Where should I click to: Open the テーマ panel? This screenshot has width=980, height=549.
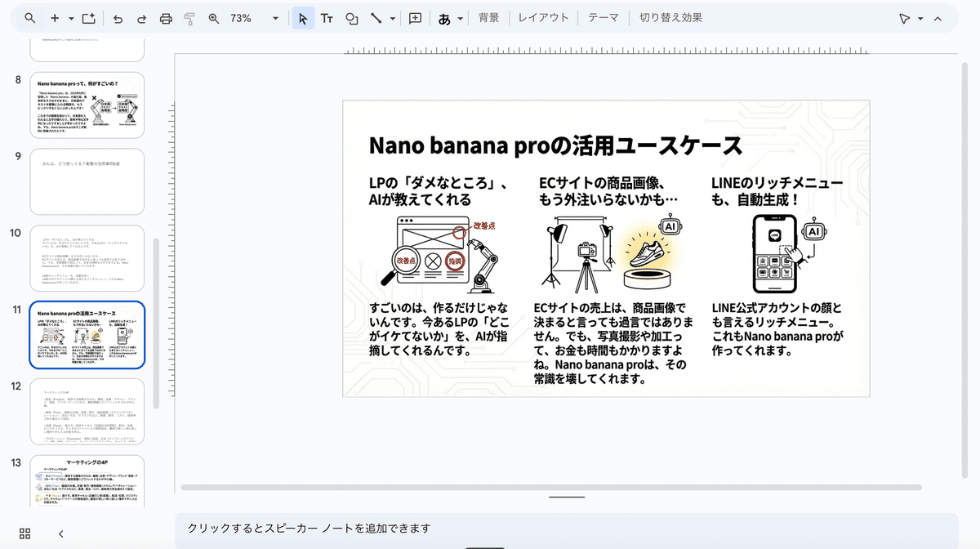click(604, 18)
